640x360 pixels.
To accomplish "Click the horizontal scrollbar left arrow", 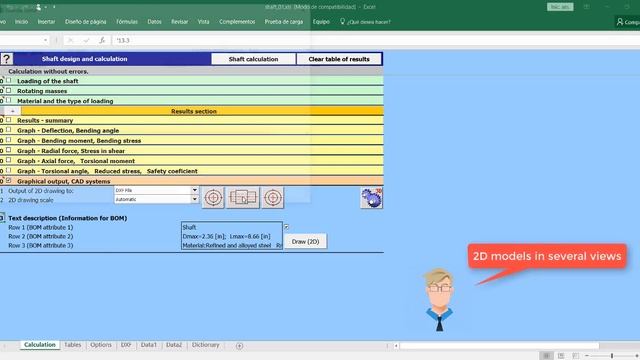I will (x=396, y=346).
